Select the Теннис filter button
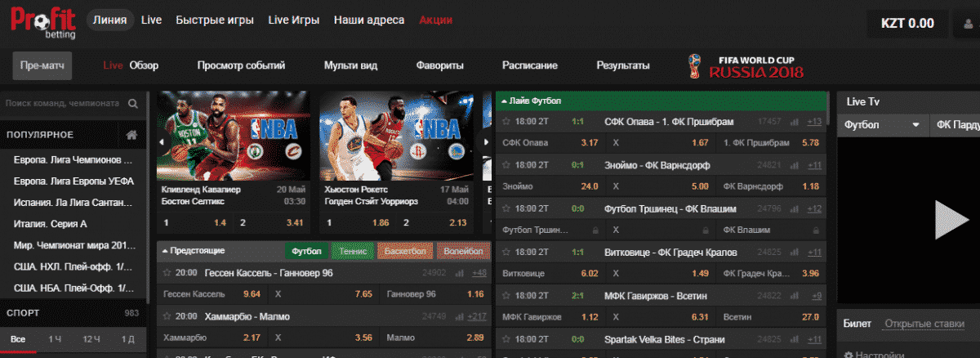The height and width of the screenshot is (358, 980). click(353, 251)
